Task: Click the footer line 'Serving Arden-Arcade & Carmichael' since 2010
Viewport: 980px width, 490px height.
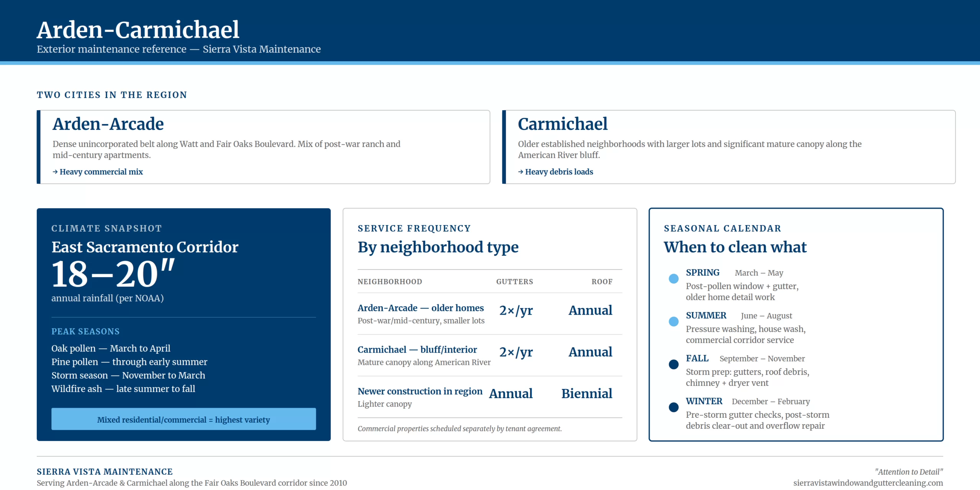Action: pos(192,483)
